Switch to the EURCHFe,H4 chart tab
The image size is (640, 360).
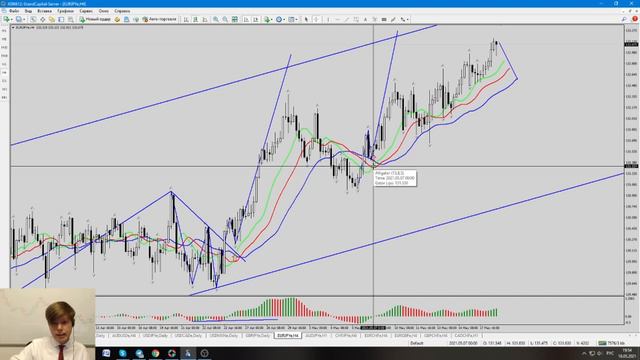pos(376,336)
